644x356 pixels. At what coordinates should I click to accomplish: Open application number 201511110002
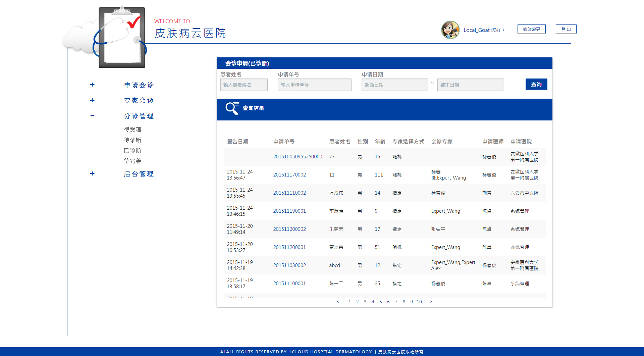coord(289,193)
